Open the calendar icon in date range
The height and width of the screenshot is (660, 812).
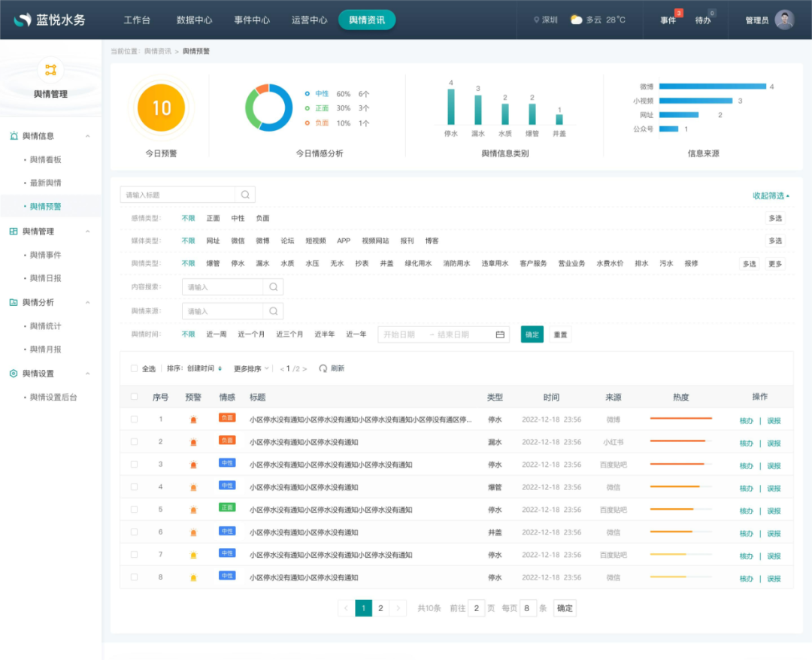(x=500, y=335)
